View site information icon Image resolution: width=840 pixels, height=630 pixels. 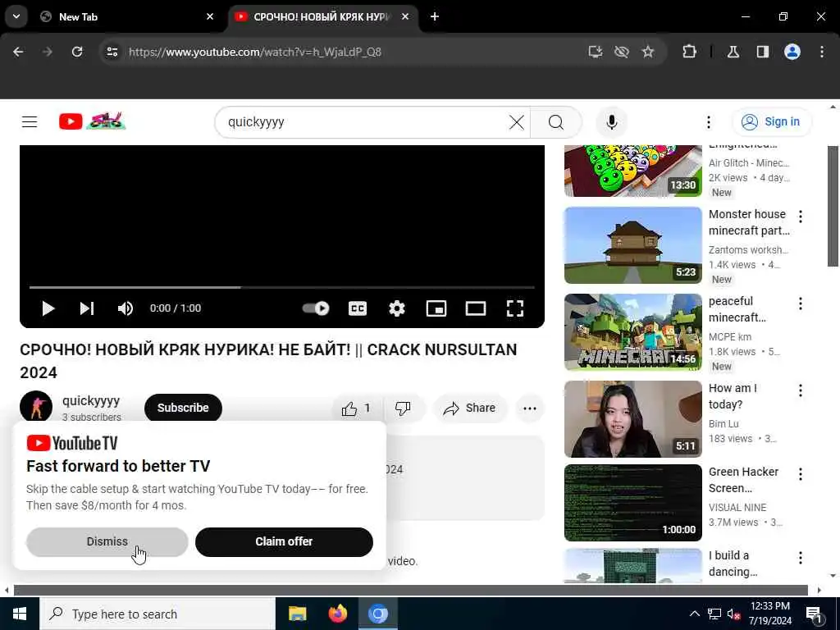click(x=112, y=52)
